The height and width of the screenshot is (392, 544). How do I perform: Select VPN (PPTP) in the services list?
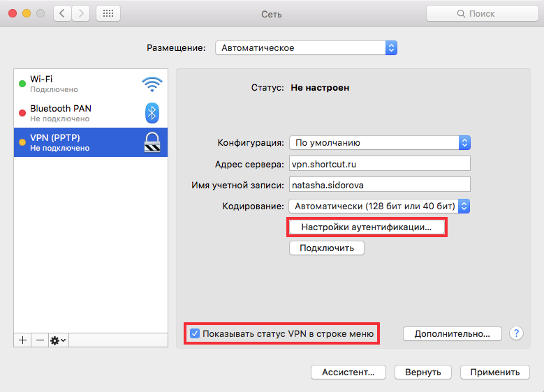(91, 142)
